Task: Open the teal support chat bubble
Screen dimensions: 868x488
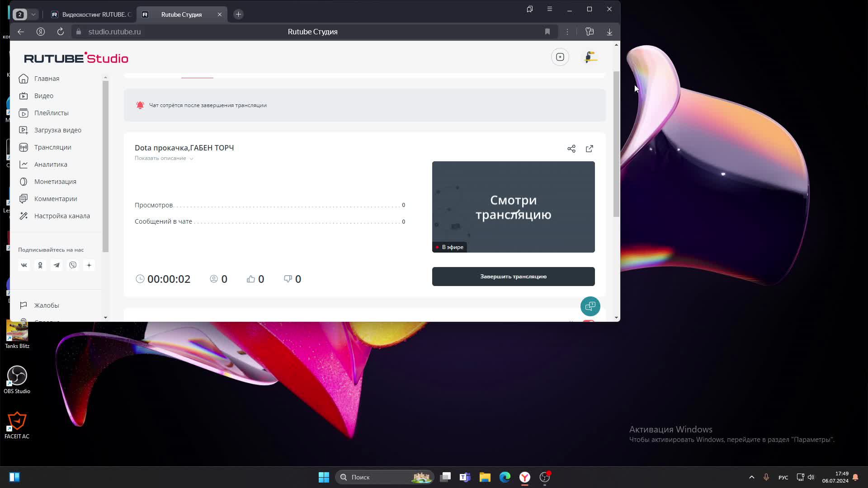Action: tap(590, 306)
